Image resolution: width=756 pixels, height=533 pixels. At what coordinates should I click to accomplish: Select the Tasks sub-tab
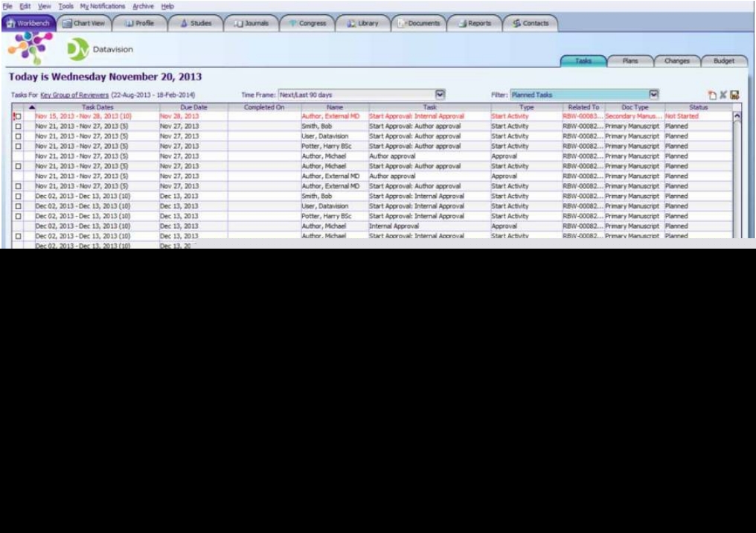pyautogui.click(x=583, y=61)
